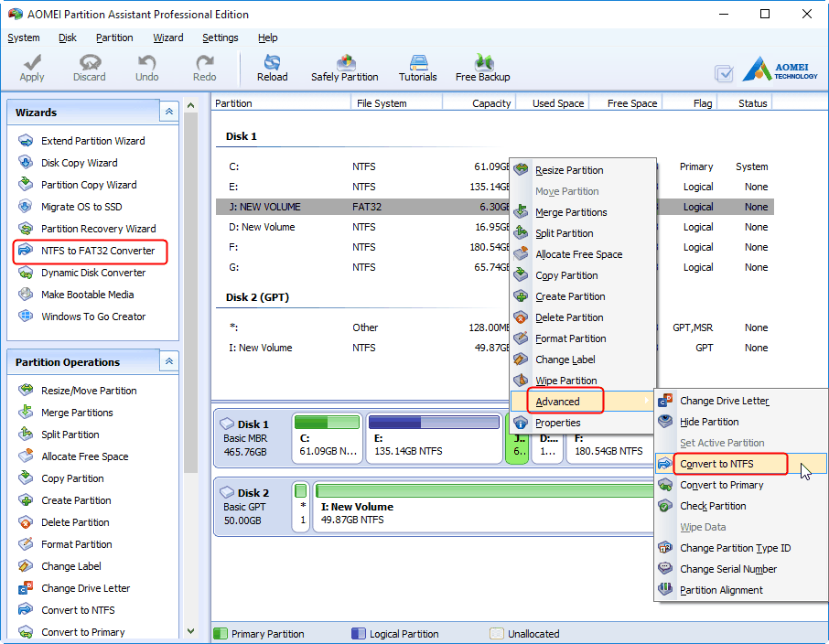
Task: Open the Help menu
Action: tap(268, 38)
